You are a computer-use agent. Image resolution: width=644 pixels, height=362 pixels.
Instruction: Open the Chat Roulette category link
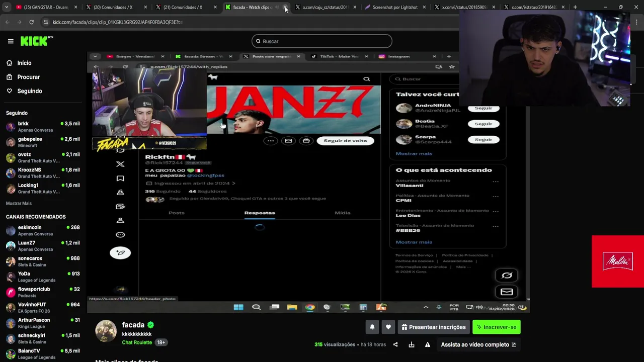[137, 342]
